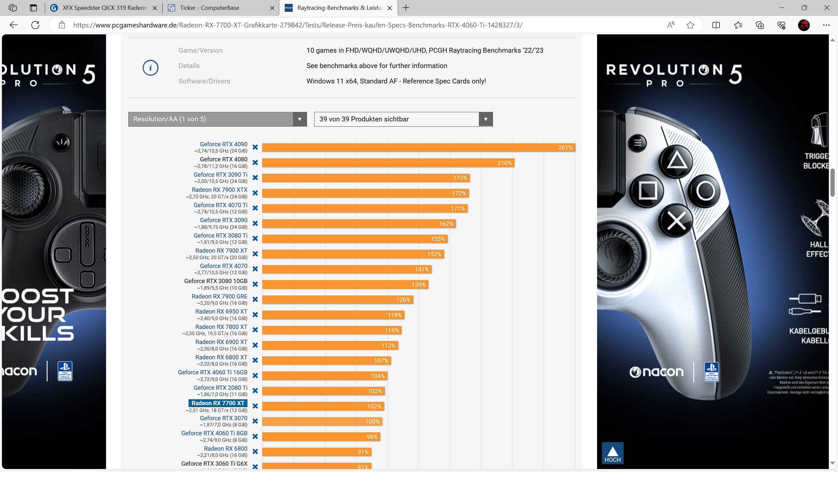
Task: Open browser Collections icon
Action: (x=759, y=25)
